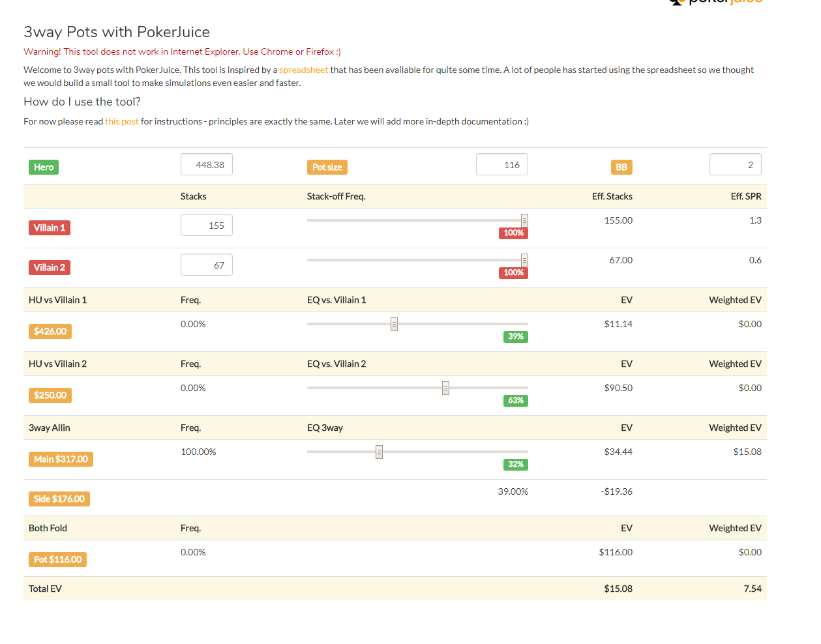The image size is (821, 644).
Task: Click the 63% equity badge
Action: pyautogui.click(x=516, y=401)
